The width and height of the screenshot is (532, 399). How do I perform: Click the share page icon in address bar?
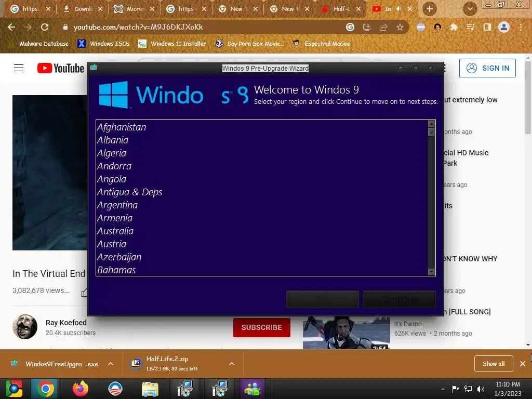click(383, 27)
